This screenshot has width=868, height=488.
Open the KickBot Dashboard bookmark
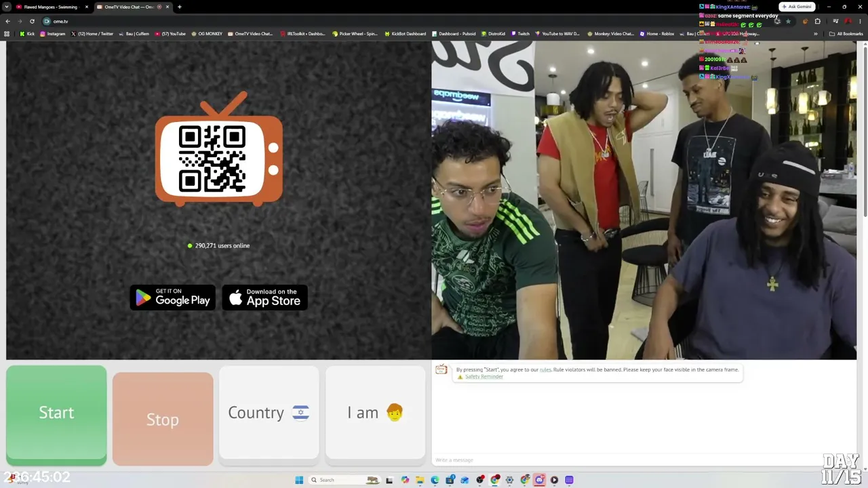pos(406,34)
